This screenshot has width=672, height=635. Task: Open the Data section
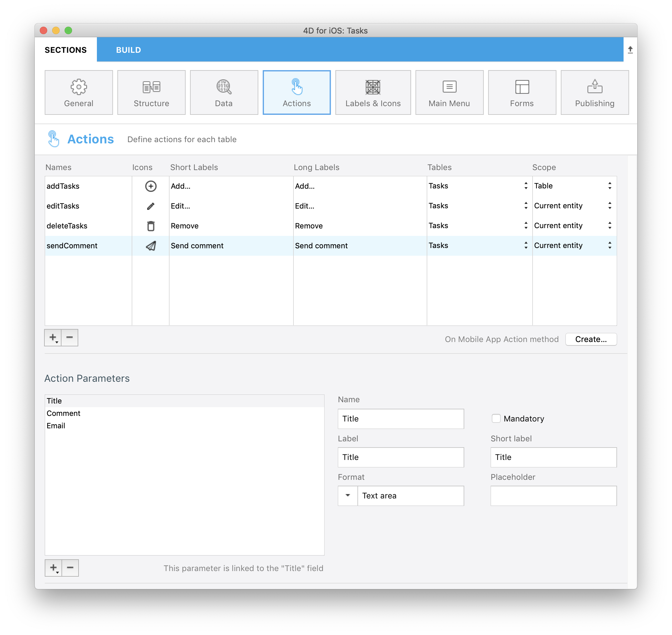pos(224,92)
